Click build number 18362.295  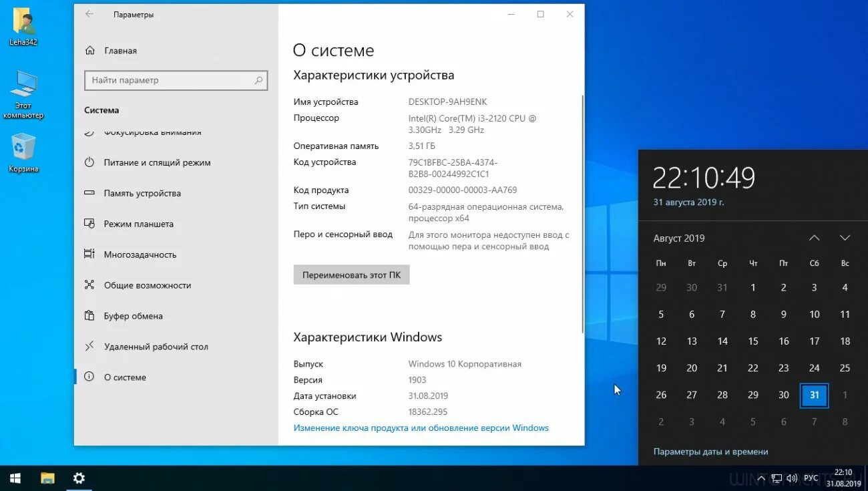pyautogui.click(x=428, y=412)
